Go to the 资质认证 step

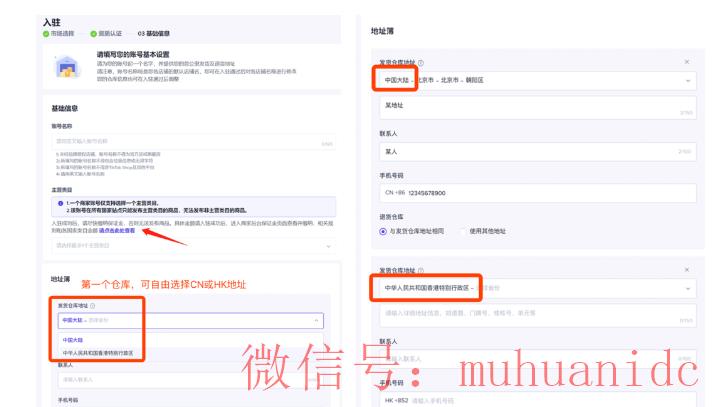point(110,34)
